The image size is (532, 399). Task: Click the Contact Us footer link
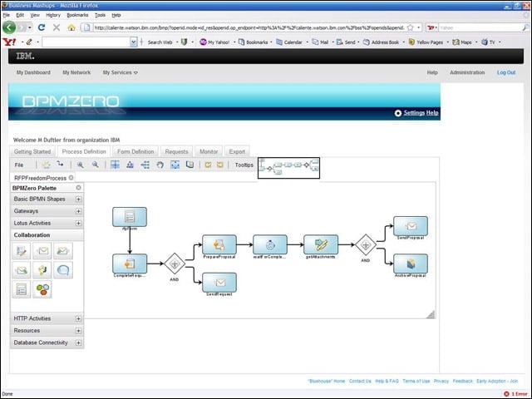[x=360, y=382]
